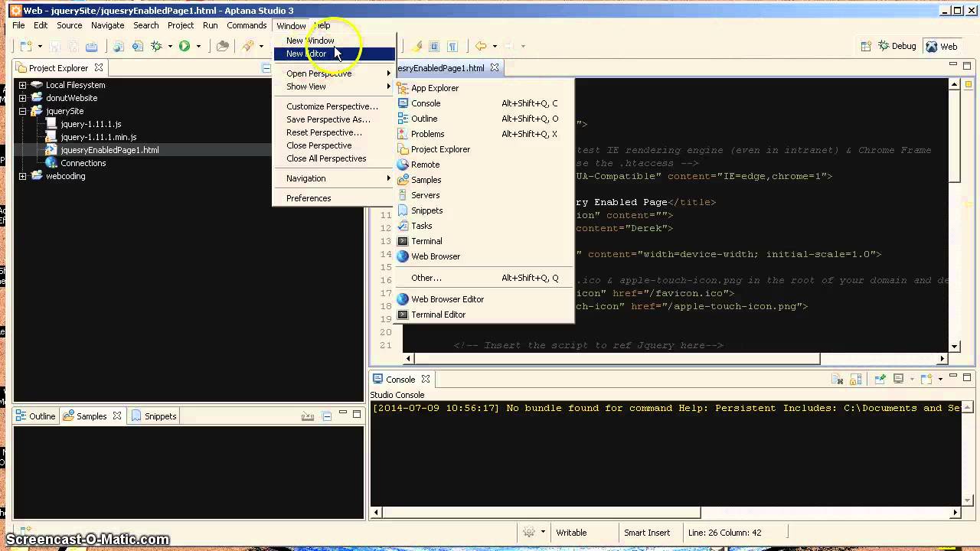The image size is (980, 551).
Task: Collapse the jquerySite project node
Action: [x=22, y=111]
